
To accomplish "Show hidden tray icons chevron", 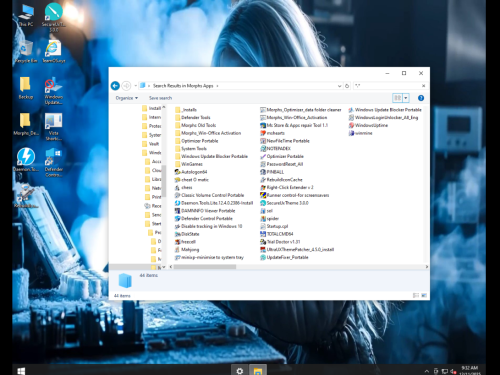I will coord(426,371).
